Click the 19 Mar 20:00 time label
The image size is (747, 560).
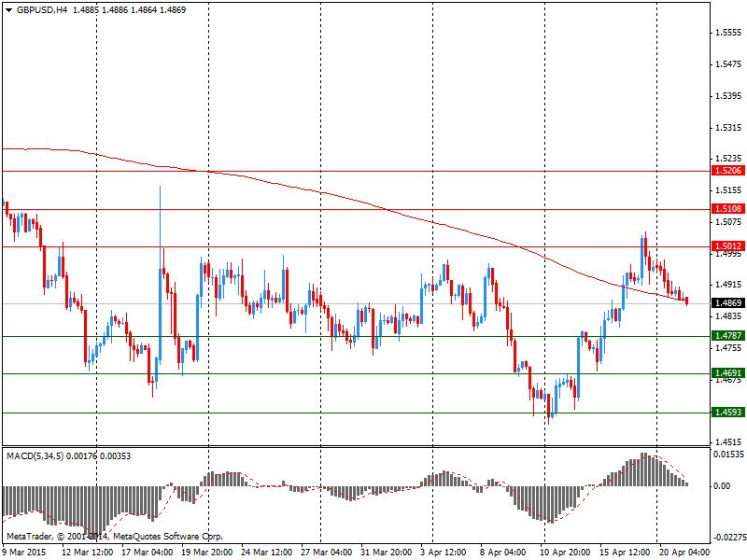coord(207,553)
